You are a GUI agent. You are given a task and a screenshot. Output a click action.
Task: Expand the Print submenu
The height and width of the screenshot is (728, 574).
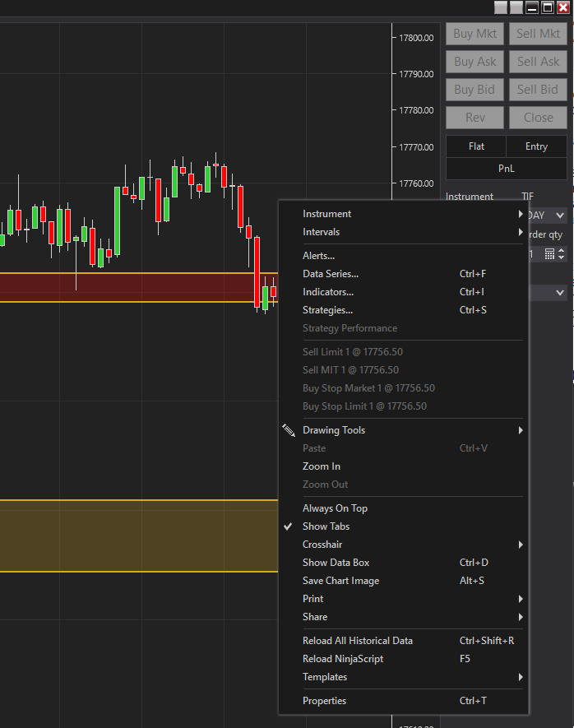tap(403, 599)
